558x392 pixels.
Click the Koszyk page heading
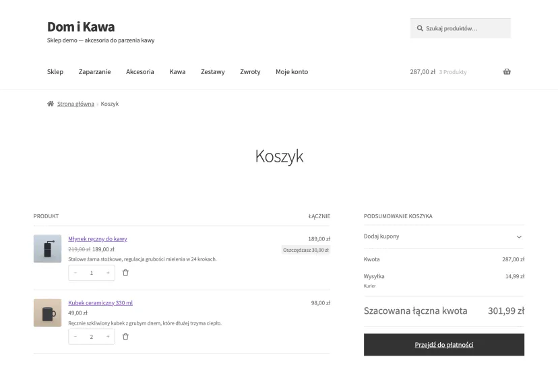pos(279,156)
